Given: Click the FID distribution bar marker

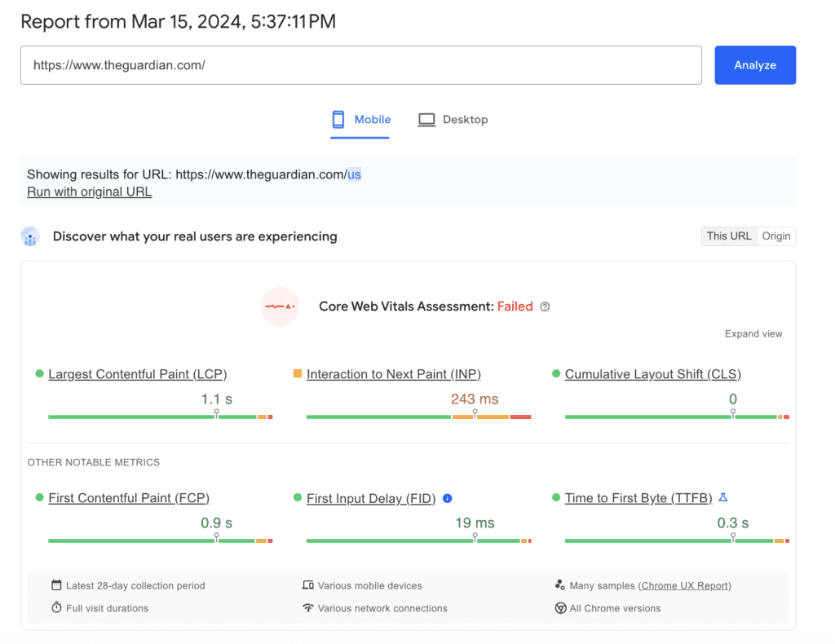Looking at the screenshot, I should 475,537.
